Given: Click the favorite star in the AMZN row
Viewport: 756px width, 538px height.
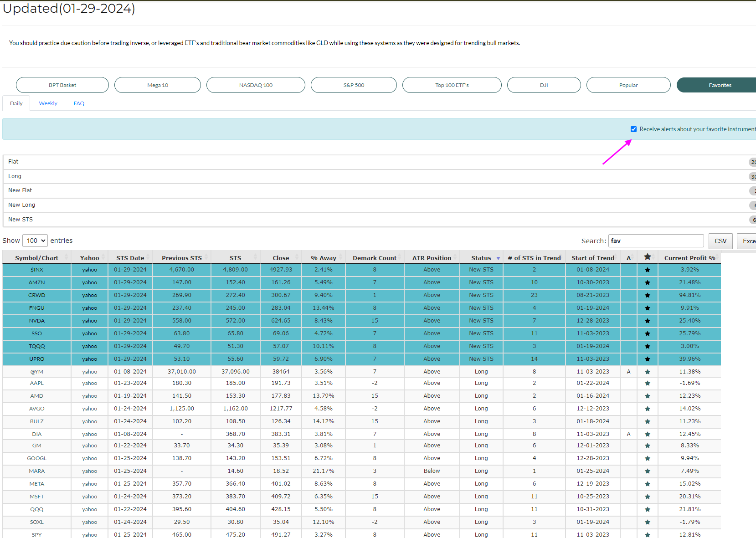Looking at the screenshot, I should (x=647, y=282).
